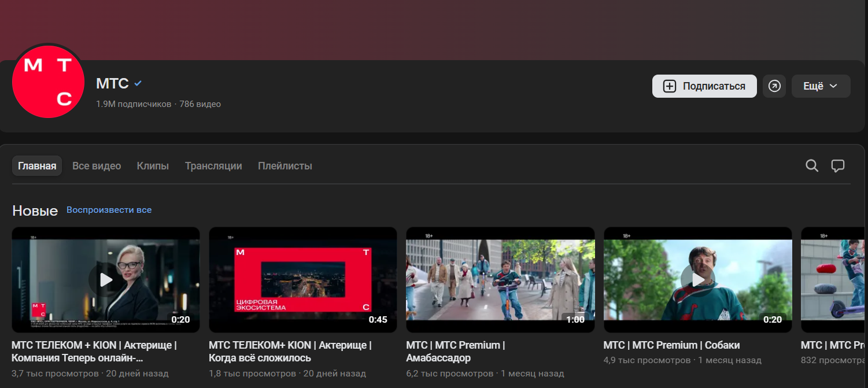Open the share arrow icon button
Viewport: 868px width, 388px height.
click(774, 86)
